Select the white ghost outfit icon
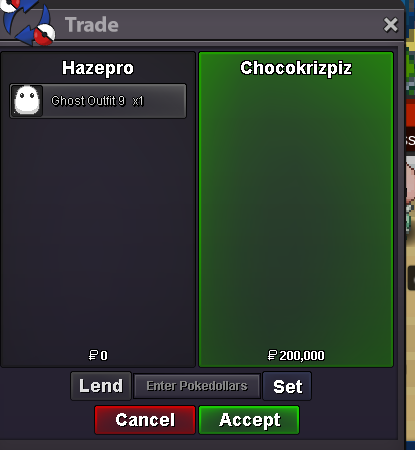 coord(27,100)
